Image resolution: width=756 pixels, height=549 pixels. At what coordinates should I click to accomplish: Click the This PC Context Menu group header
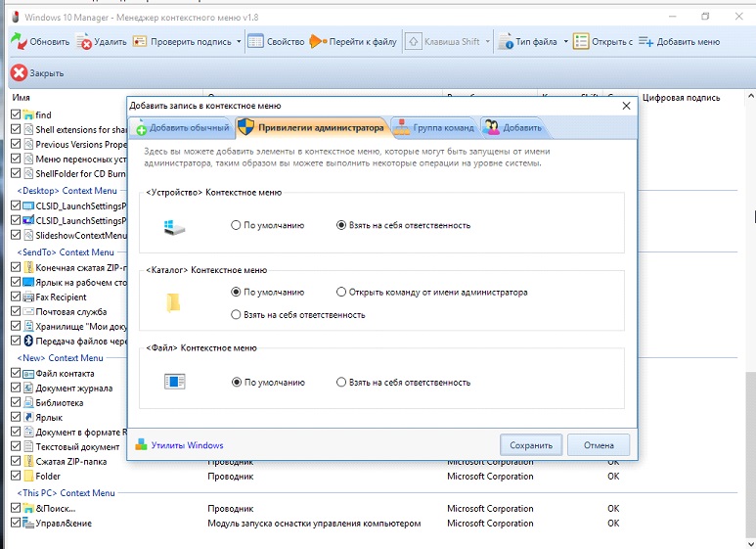point(67,493)
